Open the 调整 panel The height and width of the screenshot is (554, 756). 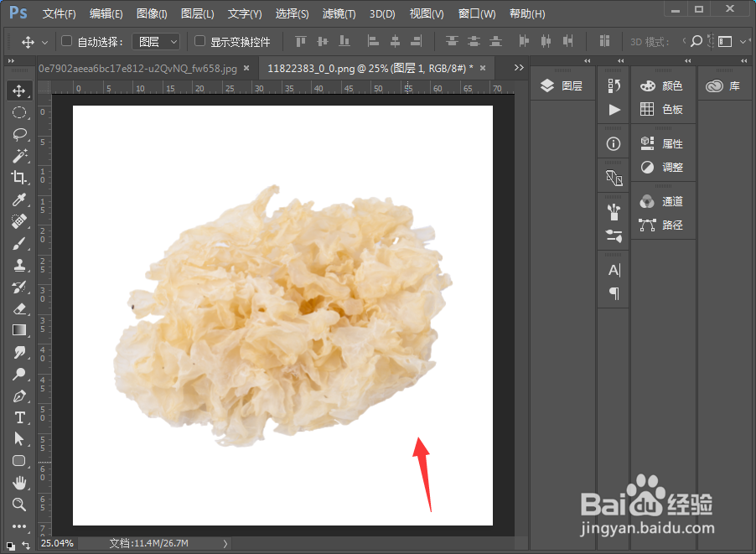coord(662,168)
